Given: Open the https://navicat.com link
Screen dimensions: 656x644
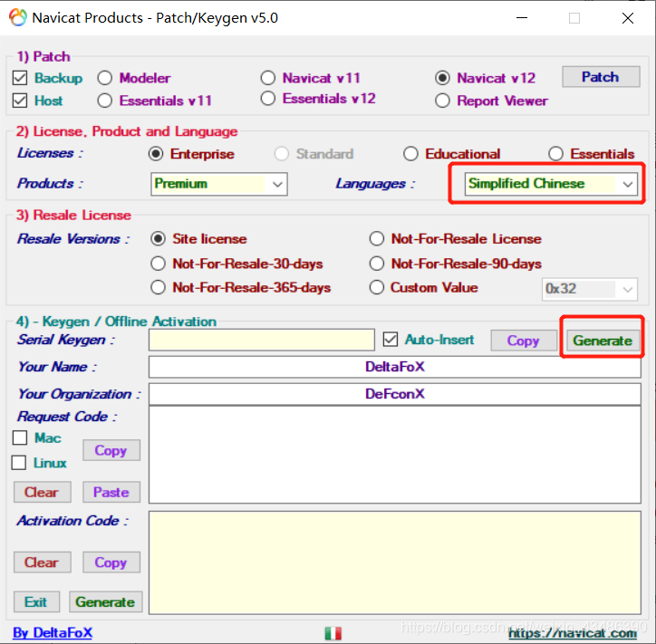Looking at the screenshot, I should tap(573, 633).
